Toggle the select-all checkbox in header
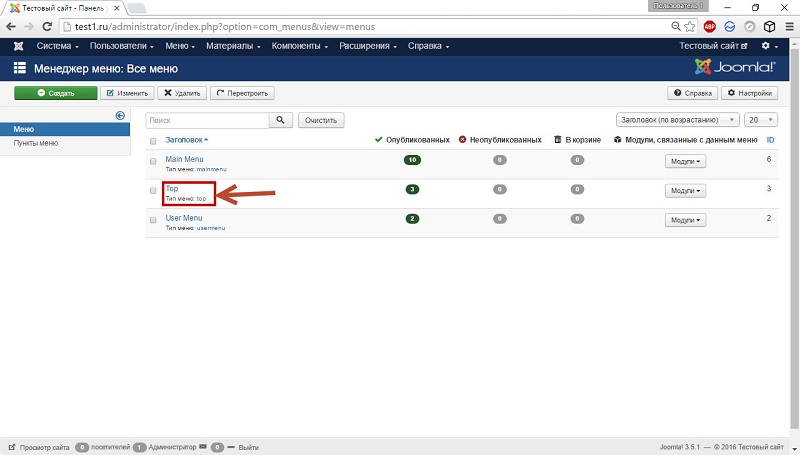Image resolution: width=800 pixels, height=455 pixels. 153,141
